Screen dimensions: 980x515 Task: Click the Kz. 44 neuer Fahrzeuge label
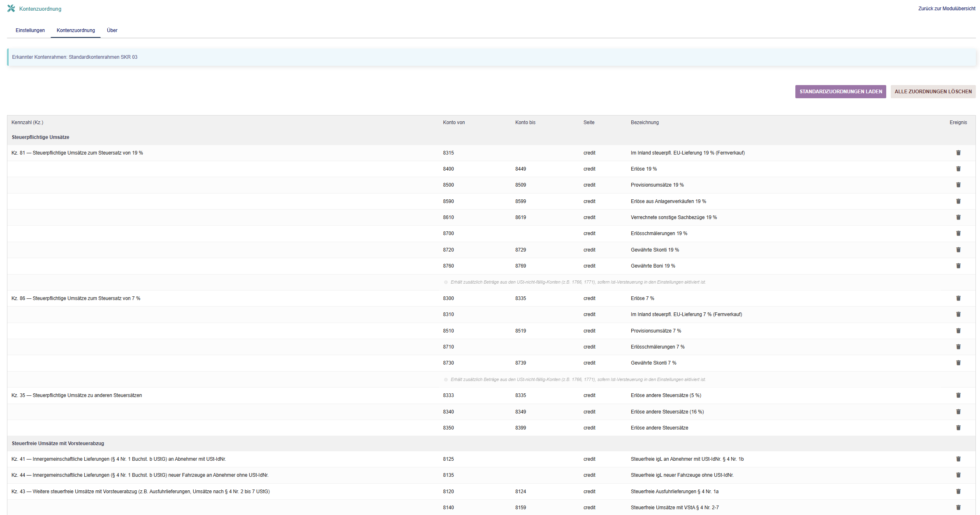tap(140, 475)
